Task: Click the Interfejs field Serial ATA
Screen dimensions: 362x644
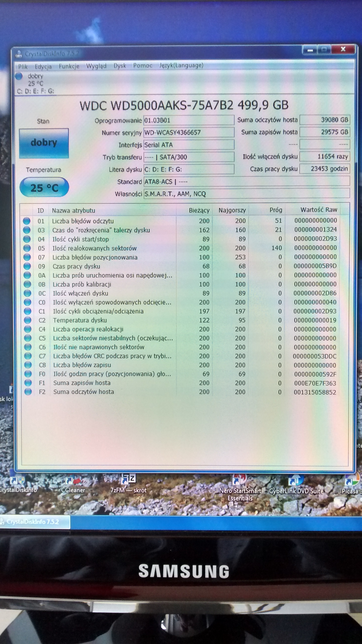Action: [189, 145]
